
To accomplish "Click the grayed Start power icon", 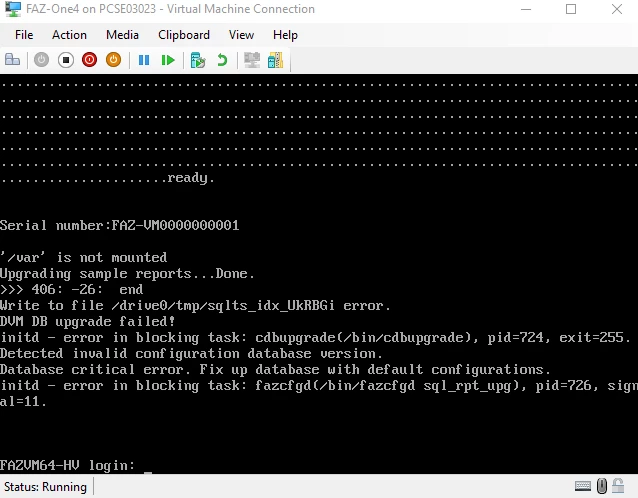I will [x=41, y=60].
